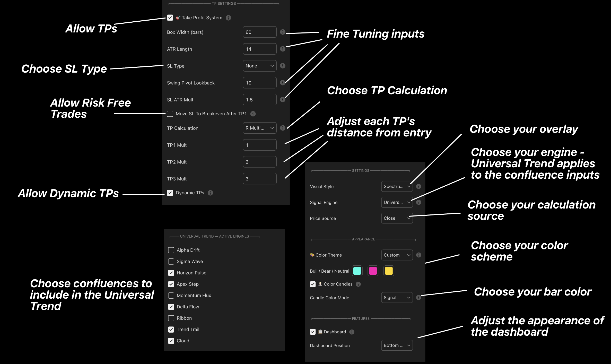Viewport: 611px width, 364px height.
Task: Open the Visual Style dropdown
Action: pyautogui.click(x=397, y=186)
